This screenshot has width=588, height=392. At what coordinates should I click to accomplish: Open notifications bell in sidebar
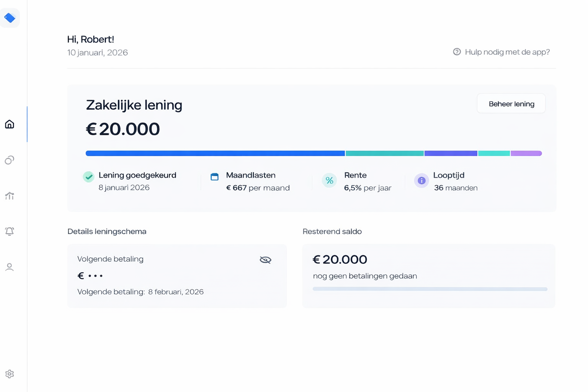click(10, 231)
